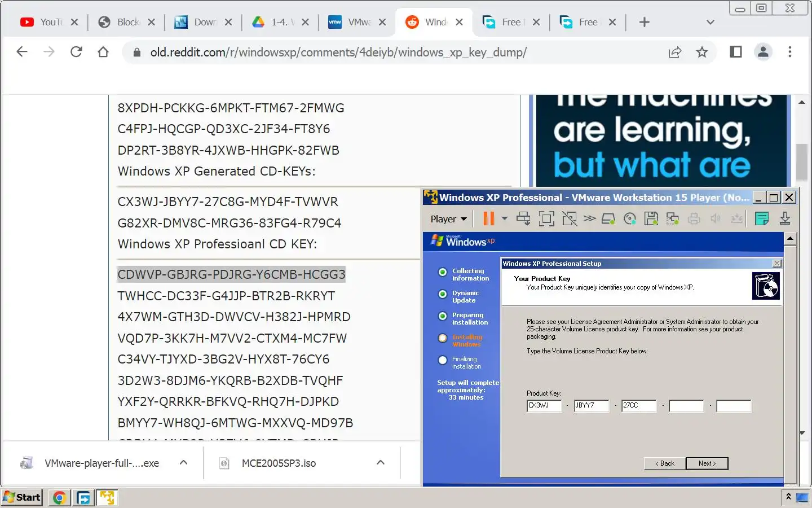Click the CD/DVD drive device icon
The height and width of the screenshot is (508, 812).
point(630,218)
